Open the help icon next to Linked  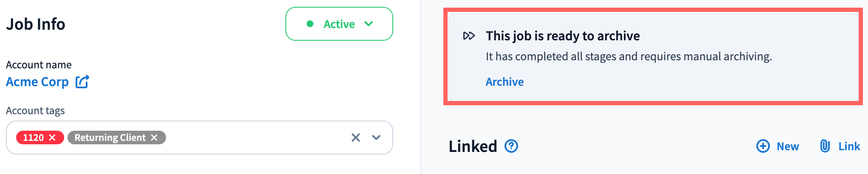[x=511, y=146]
